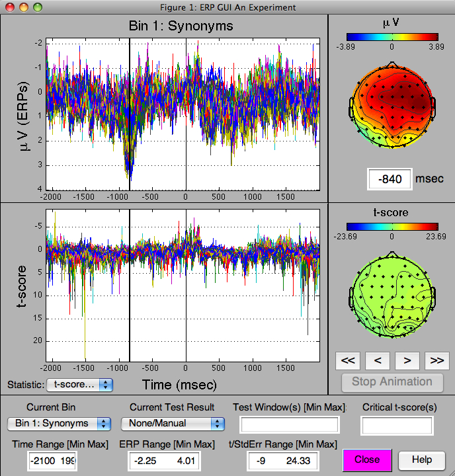
Task: Open Help for the ERP GUI
Action: (x=421, y=459)
